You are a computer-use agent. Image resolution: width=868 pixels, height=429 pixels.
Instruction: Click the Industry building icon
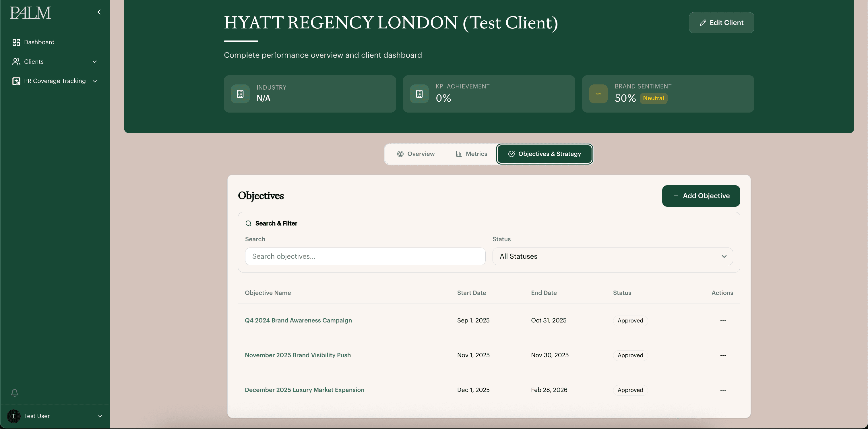(x=240, y=94)
